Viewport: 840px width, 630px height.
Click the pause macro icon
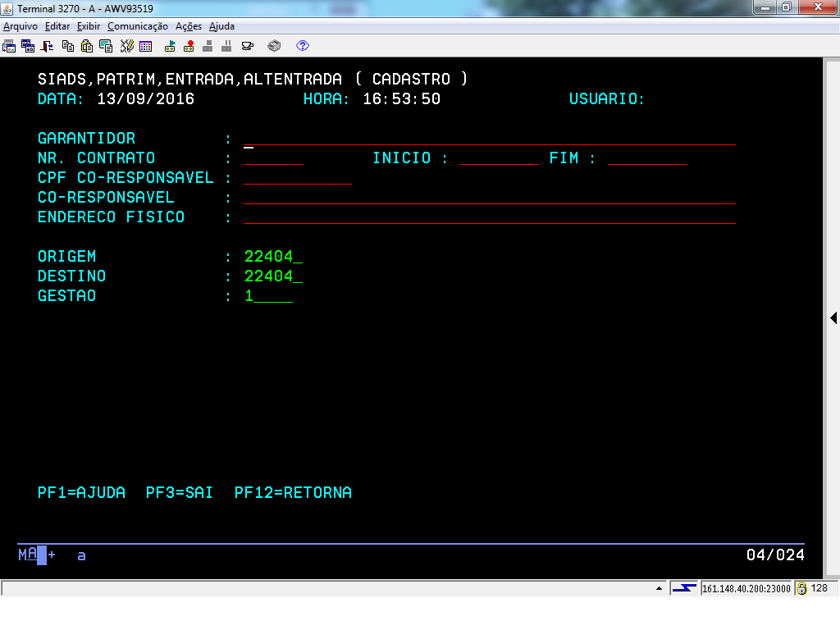click(226, 46)
